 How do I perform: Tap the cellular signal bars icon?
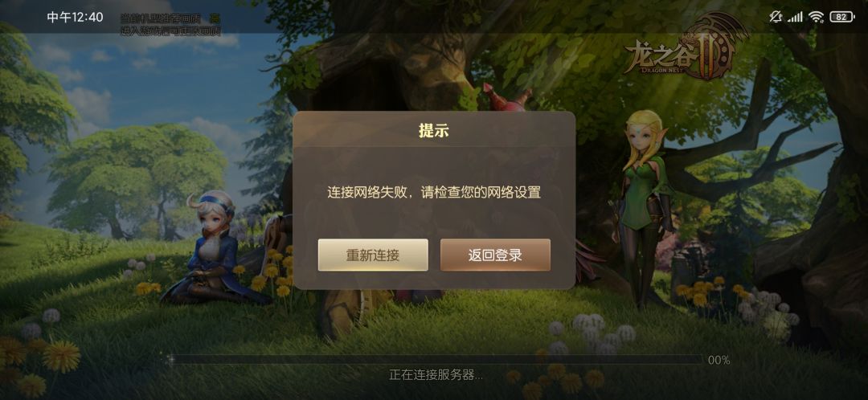pyautogui.click(x=796, y=17)
